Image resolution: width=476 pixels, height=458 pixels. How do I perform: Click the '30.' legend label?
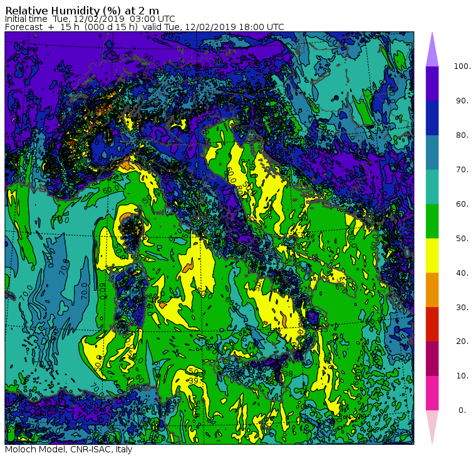[x=462, y=308]
